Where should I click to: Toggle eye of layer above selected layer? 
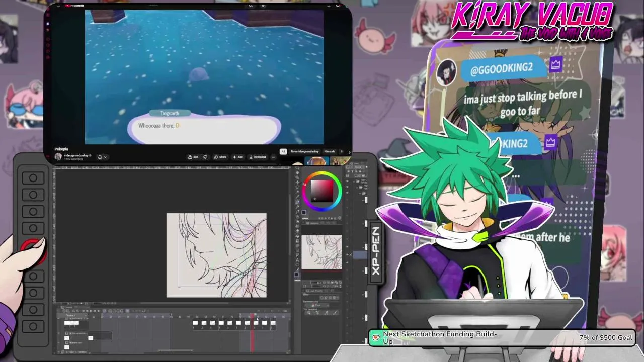pos(347,246)
